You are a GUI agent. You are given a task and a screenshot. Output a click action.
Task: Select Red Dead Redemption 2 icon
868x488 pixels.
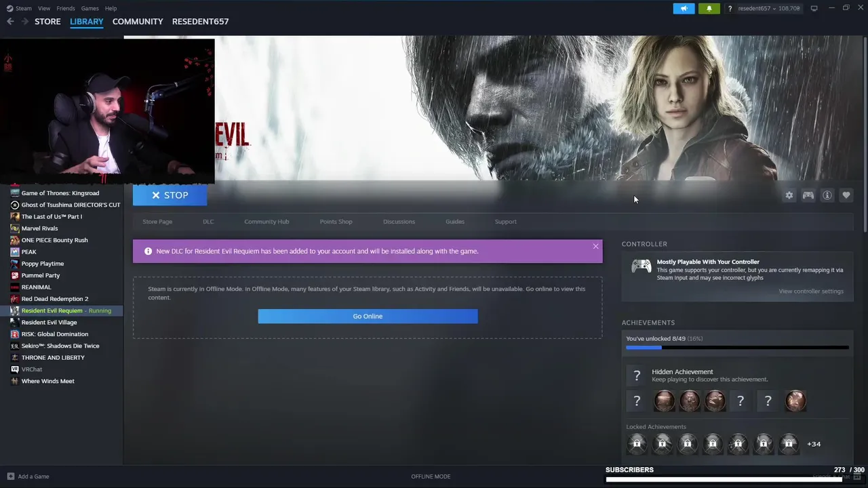coord(15,299)
